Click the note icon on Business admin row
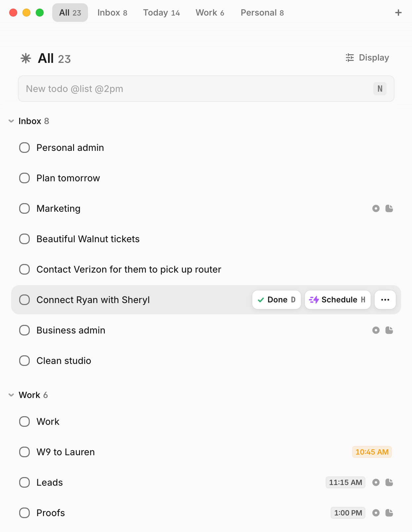Image resolution: width=412 pixels, height=532 pixels. (389, 330)
